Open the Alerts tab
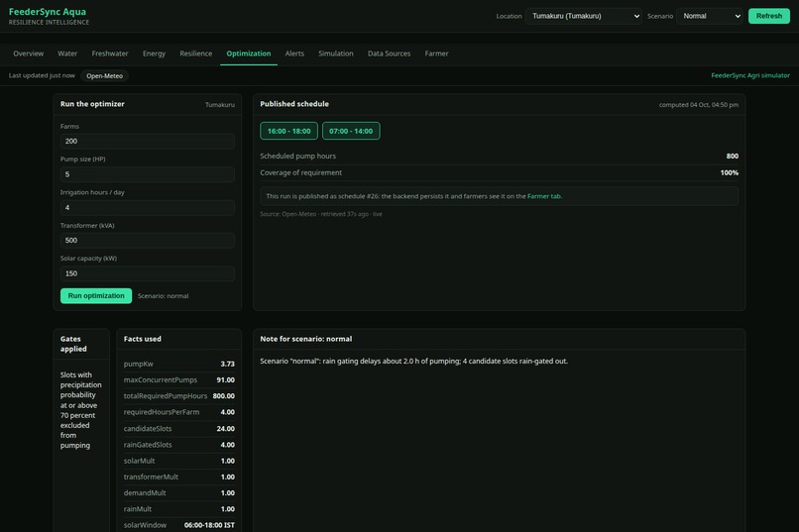This screenshot has width=799, height=532. pos(294,53)
